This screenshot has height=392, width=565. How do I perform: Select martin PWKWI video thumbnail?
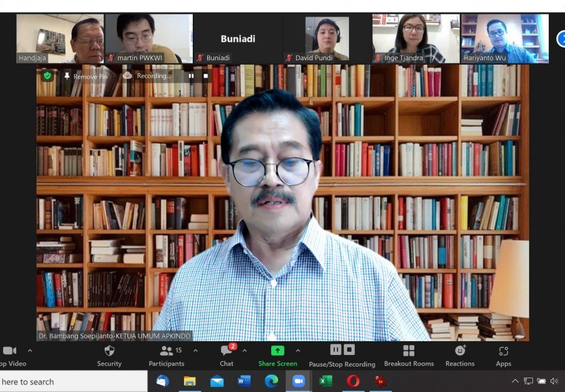[149, 38]
